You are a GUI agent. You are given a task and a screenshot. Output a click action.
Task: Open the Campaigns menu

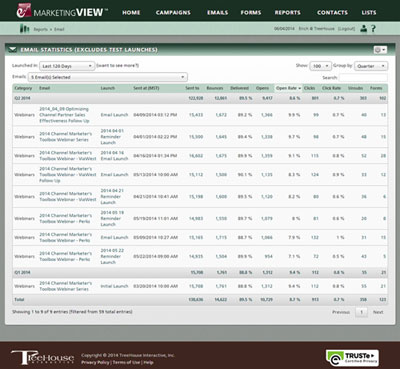(x=173, y=13)
